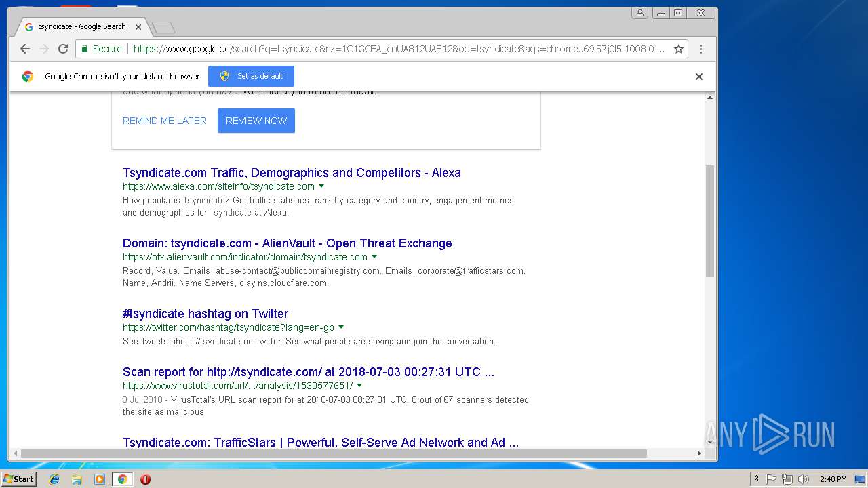Click the REVIEW NOW button

(256, 121)
